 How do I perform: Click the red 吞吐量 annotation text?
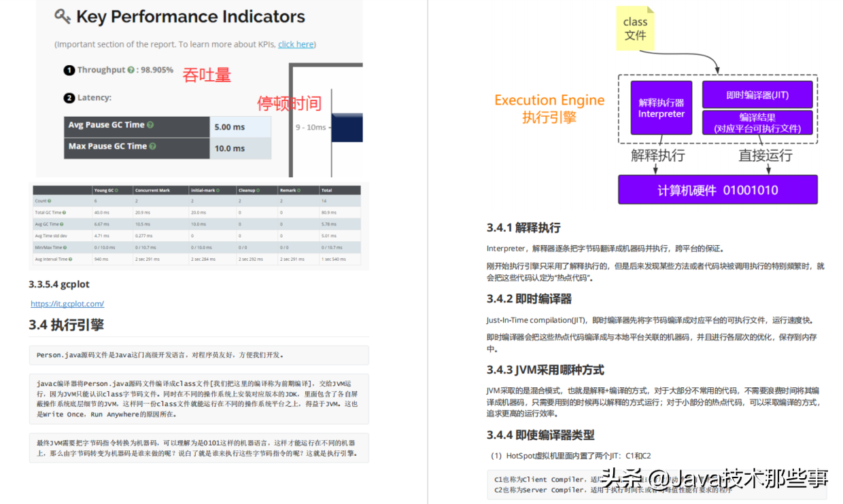coord(207,75)
